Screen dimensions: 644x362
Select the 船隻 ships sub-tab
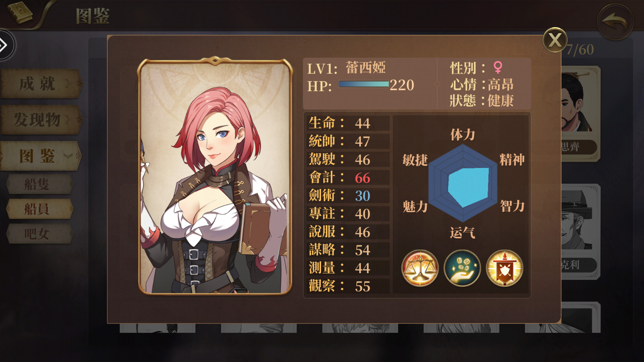(40, 184)
